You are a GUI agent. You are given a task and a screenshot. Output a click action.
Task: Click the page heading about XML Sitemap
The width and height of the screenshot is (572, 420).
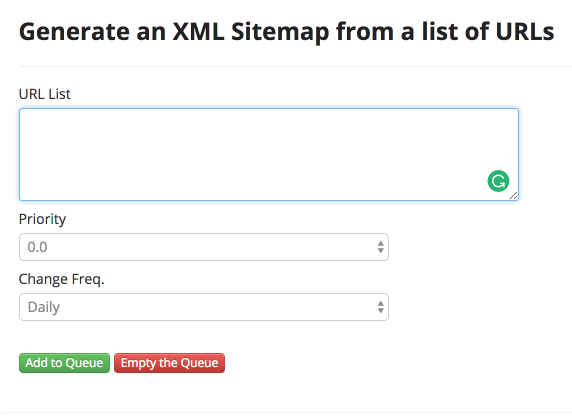pyautogui.click(x=286, y=32)
